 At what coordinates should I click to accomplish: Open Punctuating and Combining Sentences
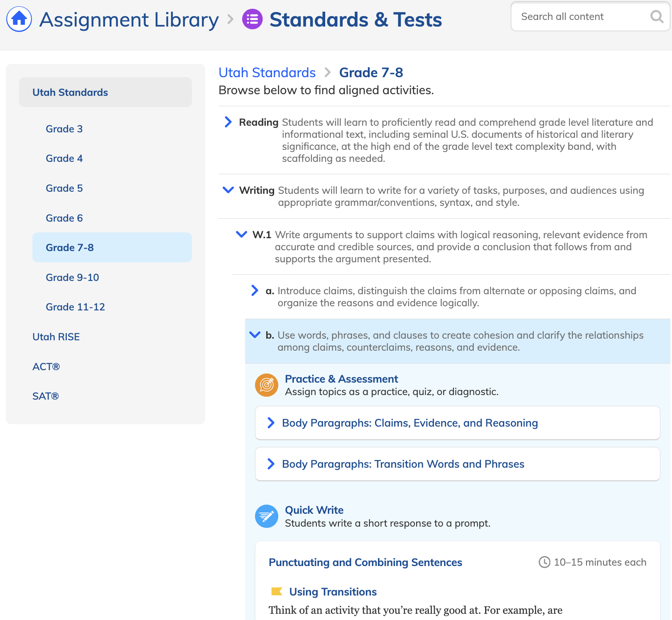[365, 562]
